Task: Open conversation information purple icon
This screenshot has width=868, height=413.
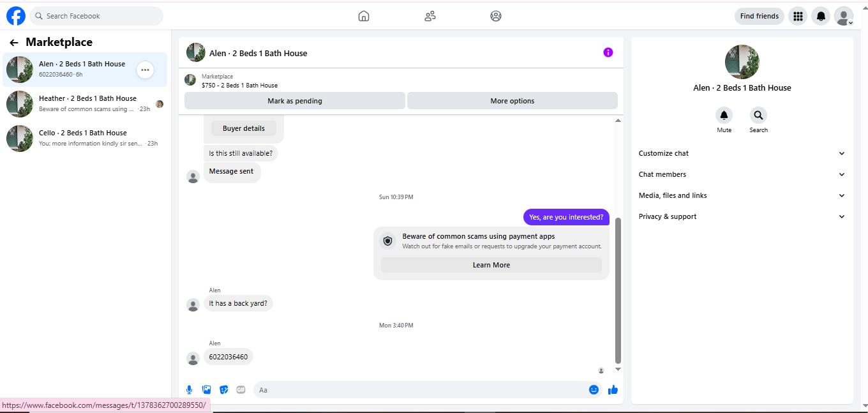Action: [608, 52]
